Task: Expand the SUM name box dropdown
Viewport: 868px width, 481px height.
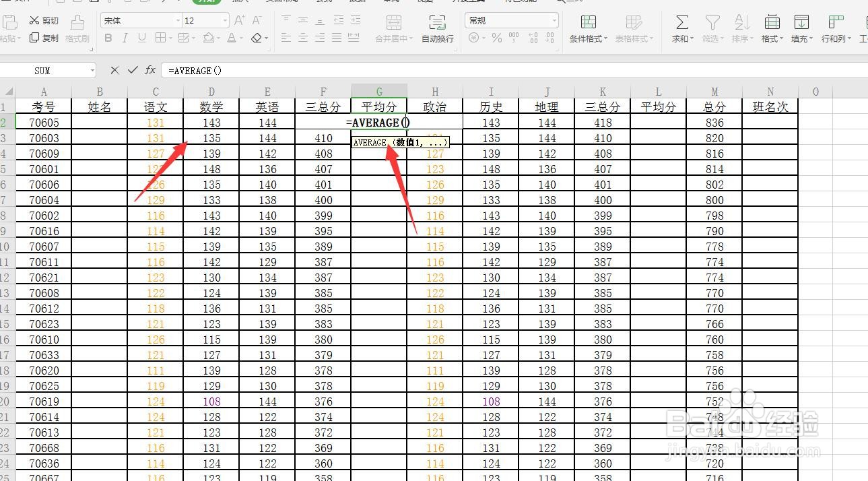Action: (x=92, y=70)
